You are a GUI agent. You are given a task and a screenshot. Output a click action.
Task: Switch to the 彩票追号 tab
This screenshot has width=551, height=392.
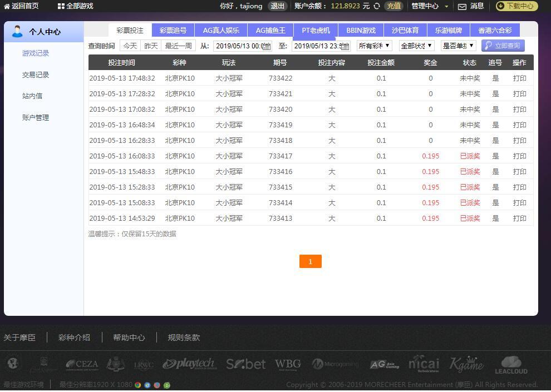click(x=173, y=30)
